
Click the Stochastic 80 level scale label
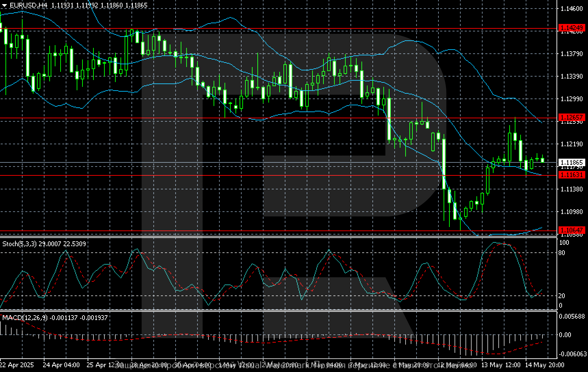[x=562, y=253]
